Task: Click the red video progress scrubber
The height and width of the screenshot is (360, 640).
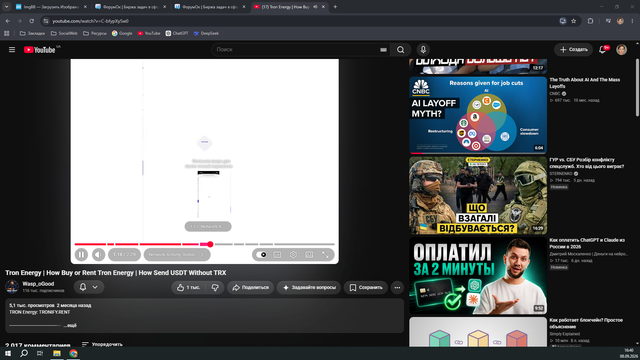Action: 210,244
